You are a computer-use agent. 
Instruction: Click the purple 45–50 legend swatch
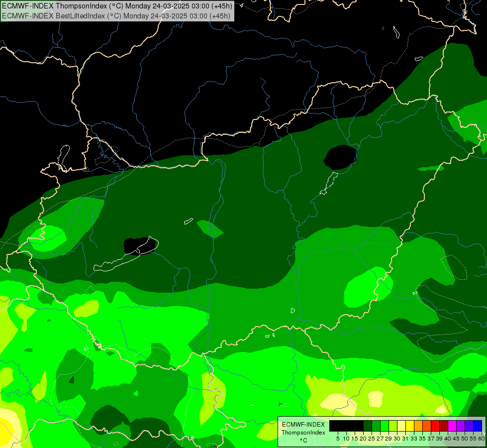point(461,426)
